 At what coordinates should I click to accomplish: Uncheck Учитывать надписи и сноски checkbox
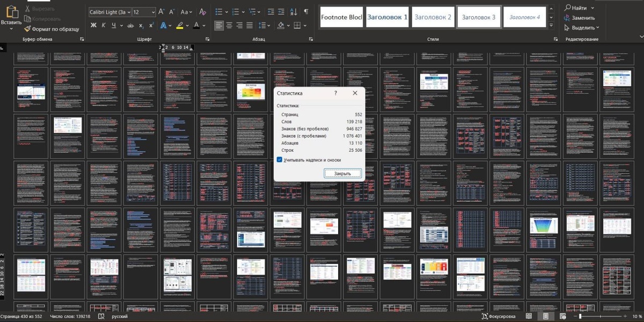click(280, 160)
